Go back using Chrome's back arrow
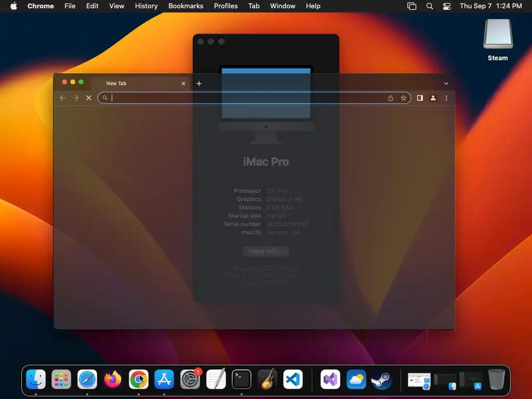This screenshot has width=532, height=399. click(x=62, y=98)
